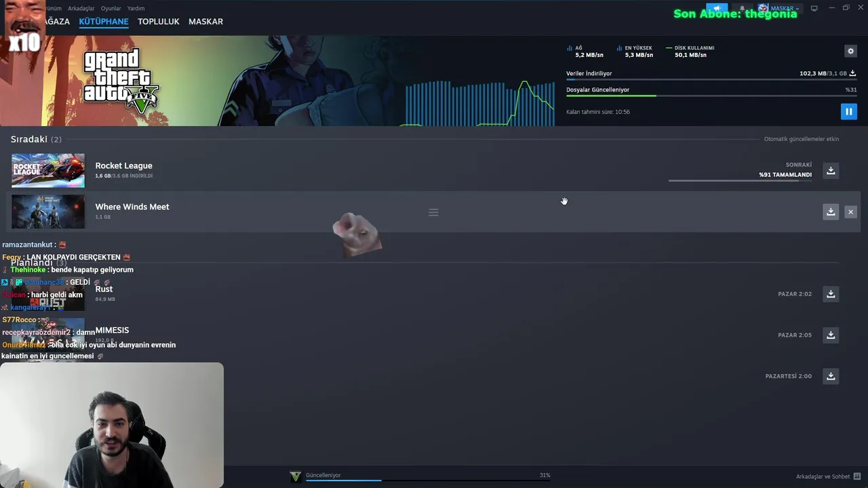The image size is (868, 488).
Task: Click Kalan tahmini süre: 10:56 text
Action: [x=598, y=112]
